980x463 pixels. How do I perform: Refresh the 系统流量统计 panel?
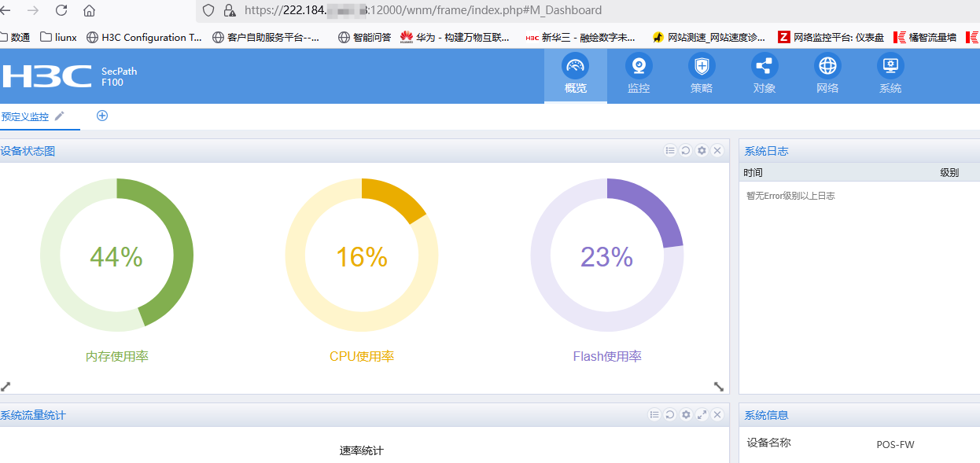670,415
